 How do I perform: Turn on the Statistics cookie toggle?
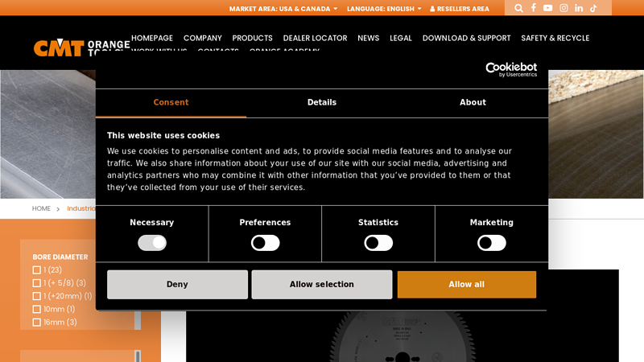pos(378,243)
